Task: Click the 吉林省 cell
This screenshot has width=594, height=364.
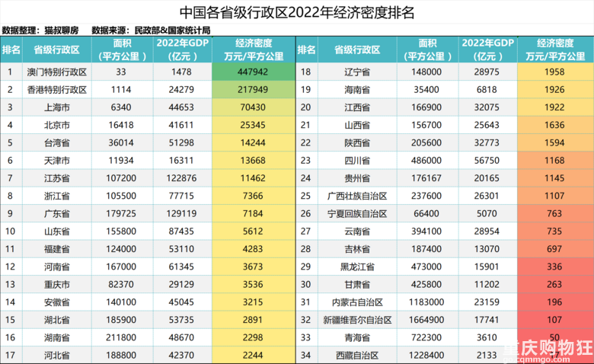Action: tap(357, 249)
